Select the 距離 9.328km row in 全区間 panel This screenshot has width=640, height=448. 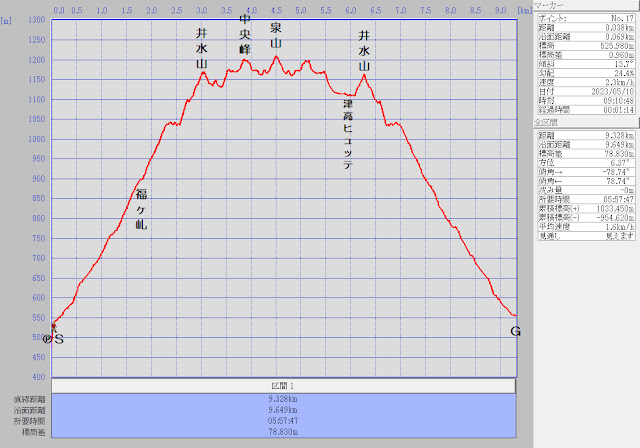[586, 135]
